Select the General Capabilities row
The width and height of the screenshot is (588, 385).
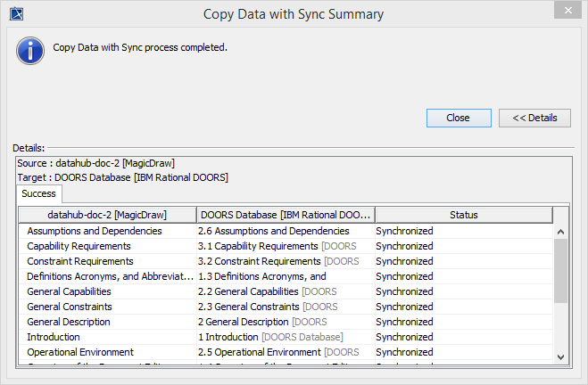pos(70,291)
